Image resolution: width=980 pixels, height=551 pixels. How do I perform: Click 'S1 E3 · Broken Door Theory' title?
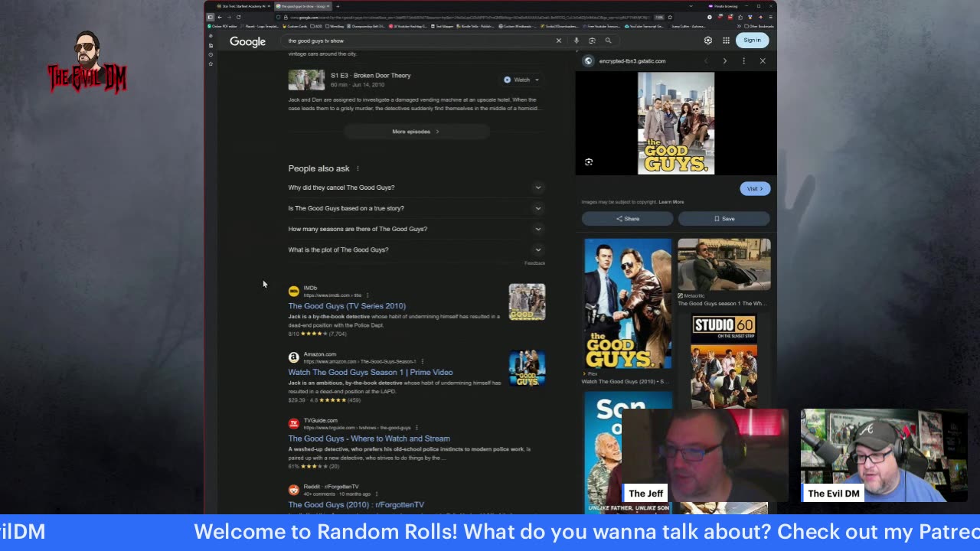(x=371, y=76)
